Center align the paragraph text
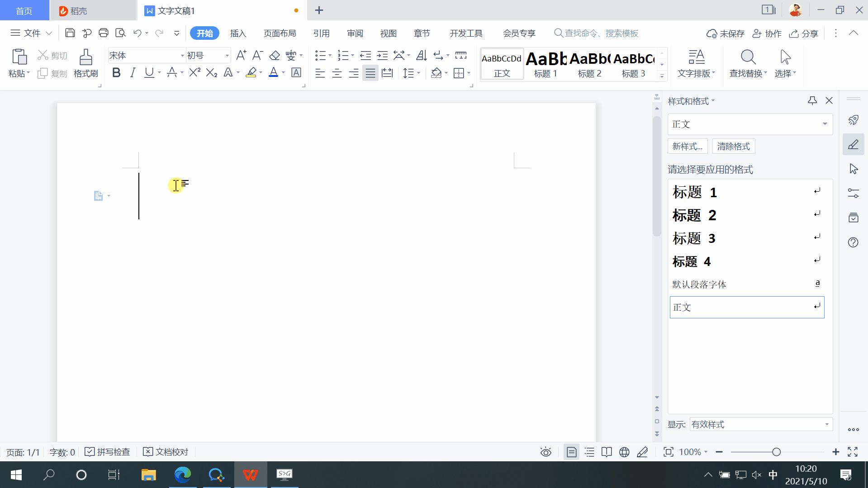The image size is (868, 488). click(337, 73)
